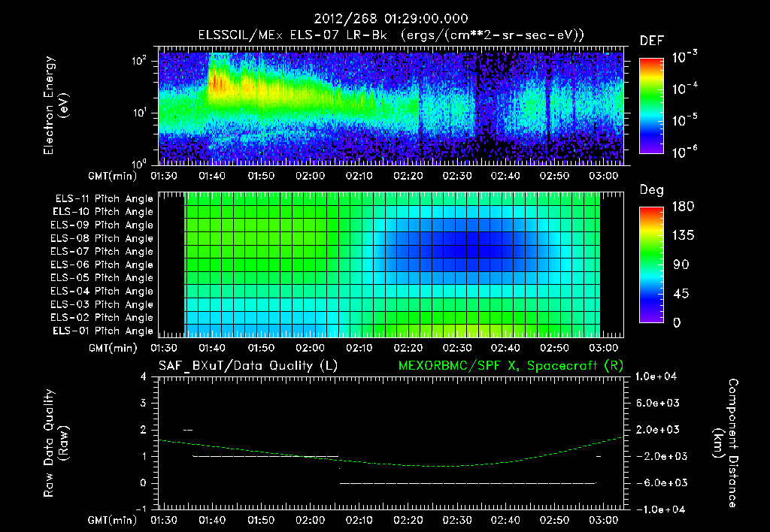Select the ELS-03 Pitch Angle row label
The image size is (770, 532).
(102, 304)
